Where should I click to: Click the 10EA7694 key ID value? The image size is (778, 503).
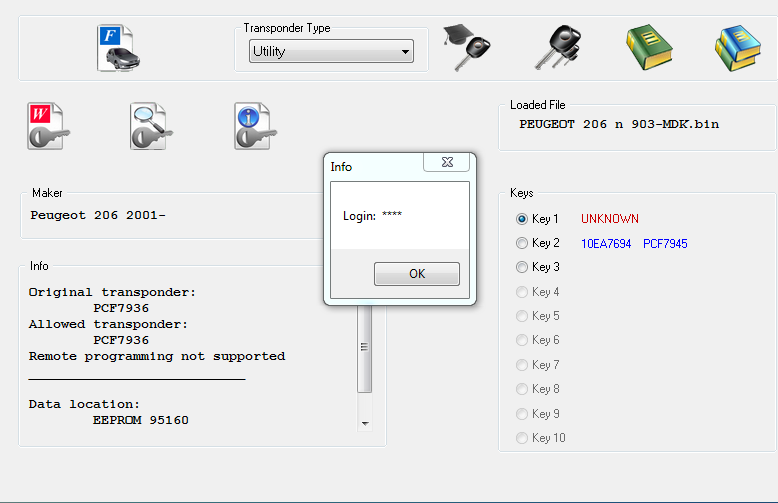coord(606,244)
